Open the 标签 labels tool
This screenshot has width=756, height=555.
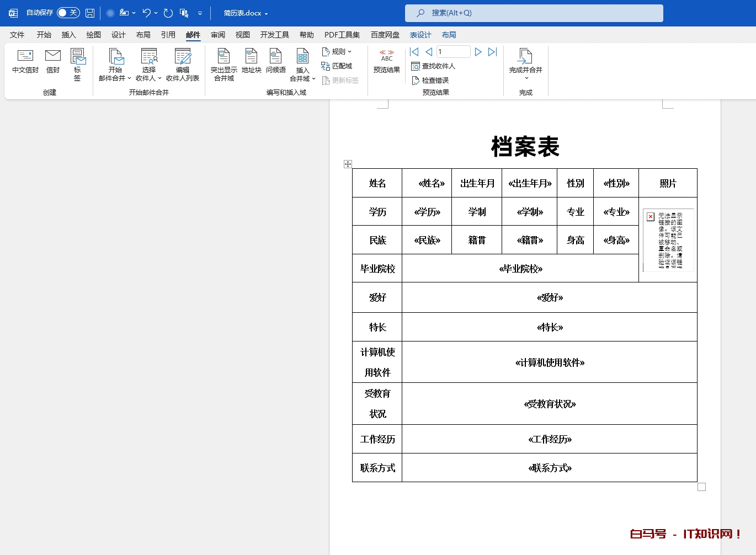tap(77, 64)
